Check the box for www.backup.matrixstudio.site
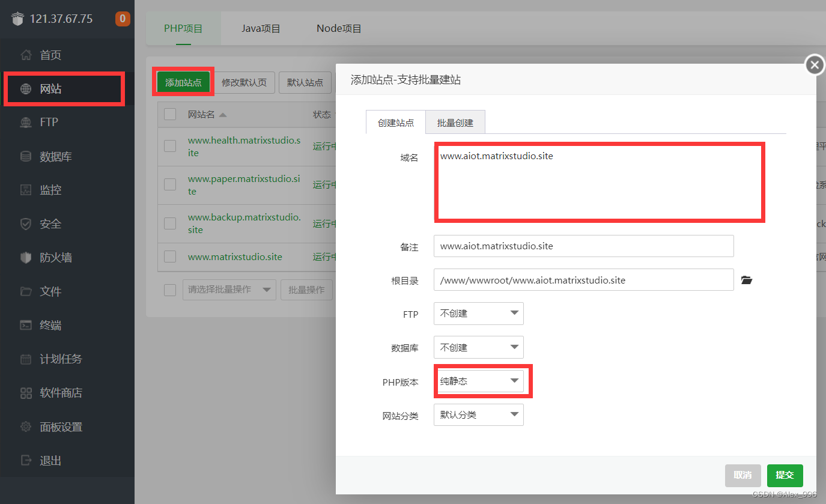This screenshot has height=504, width=826. click(x=170, y=223)
